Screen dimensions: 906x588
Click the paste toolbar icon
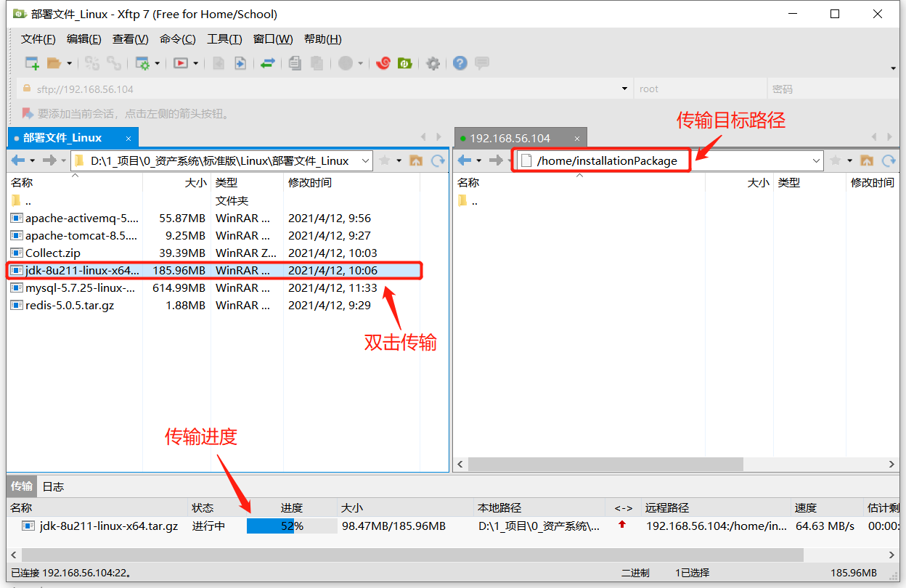pos(317,63)
